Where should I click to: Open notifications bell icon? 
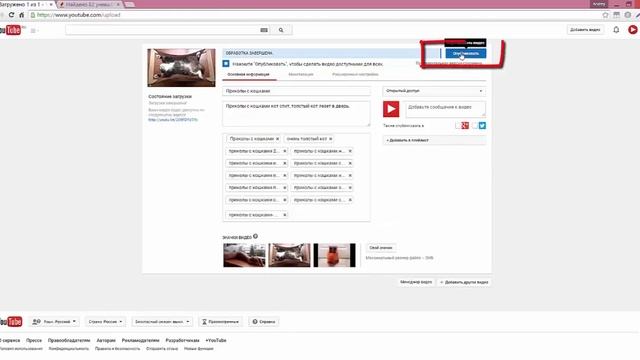click(616, 30)
